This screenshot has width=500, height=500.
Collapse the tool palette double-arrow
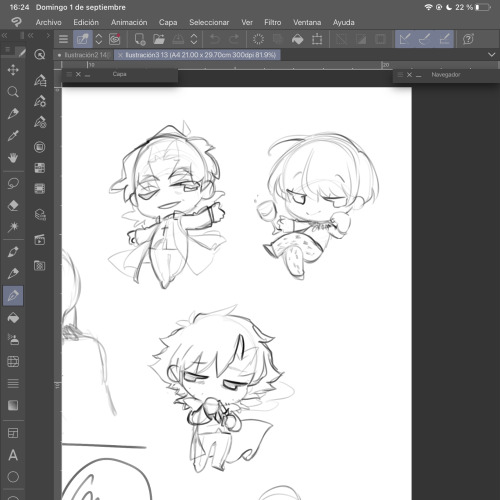coord(4,35)
